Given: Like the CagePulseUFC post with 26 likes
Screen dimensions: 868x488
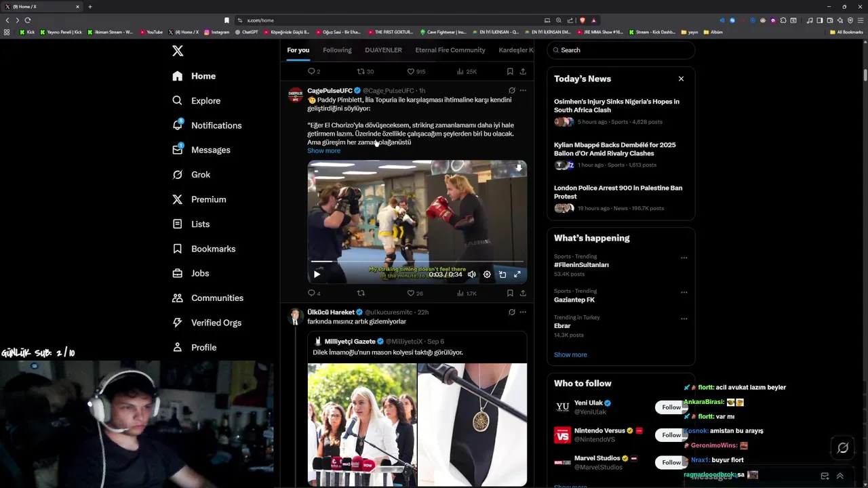Looking at the screenshot, I should (414, 293).
